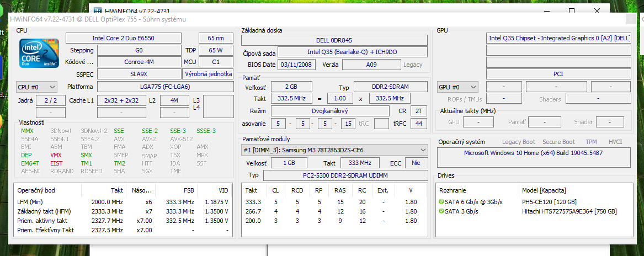Click the Jadrá 2 / 2 value
This screenshot has height=256, width=644.
click(51, 100)
